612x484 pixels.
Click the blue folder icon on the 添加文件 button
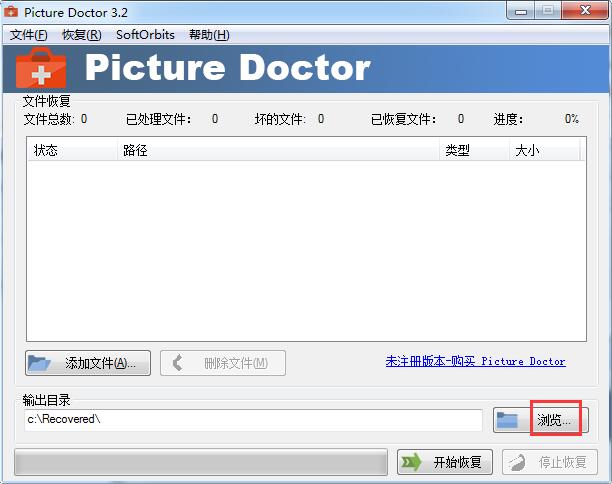coord(39,363)
